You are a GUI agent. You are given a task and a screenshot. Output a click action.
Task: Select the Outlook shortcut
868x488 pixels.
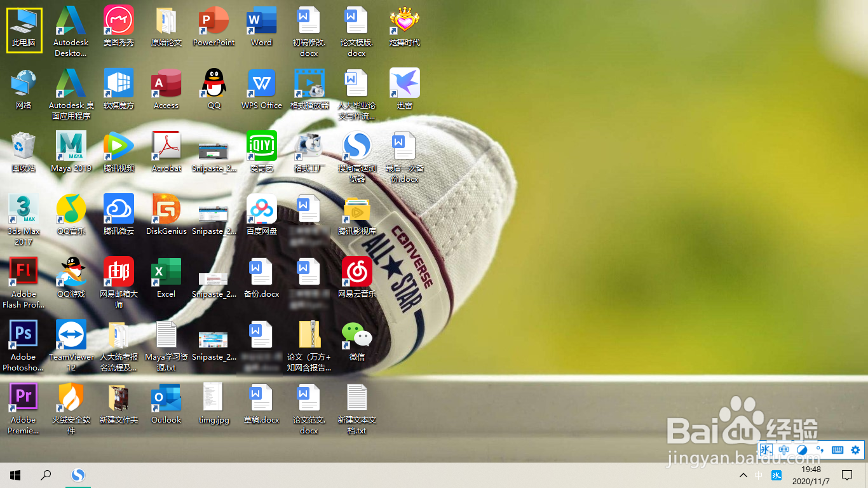[166, 404]
